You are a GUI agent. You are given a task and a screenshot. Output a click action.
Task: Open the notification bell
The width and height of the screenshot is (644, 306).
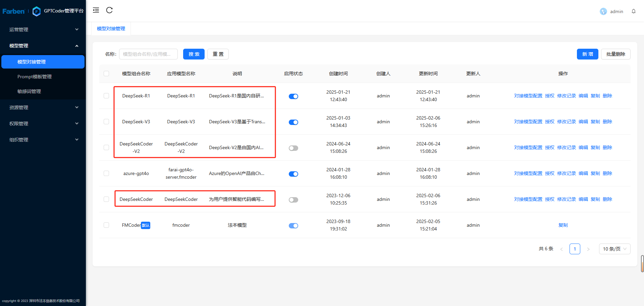(x=634, y=11)
